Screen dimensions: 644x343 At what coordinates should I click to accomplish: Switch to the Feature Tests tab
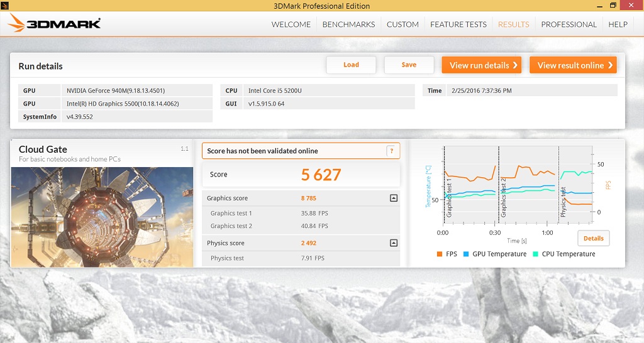(x=458, y=24)
